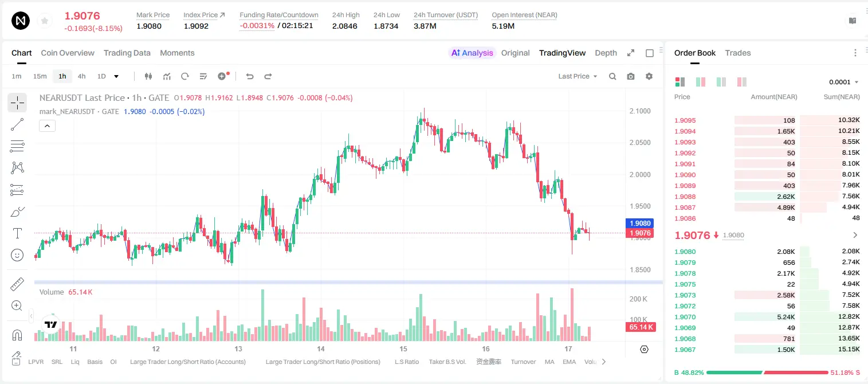Select the ruler measure tool
The width and height of the screenshot is (868, 384).
point(17,284)
